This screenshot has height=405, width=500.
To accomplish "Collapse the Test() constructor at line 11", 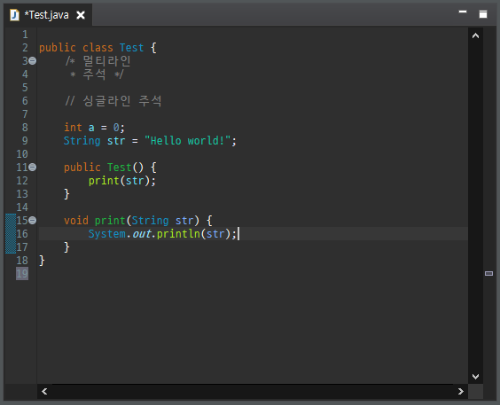I will point(32,167).
